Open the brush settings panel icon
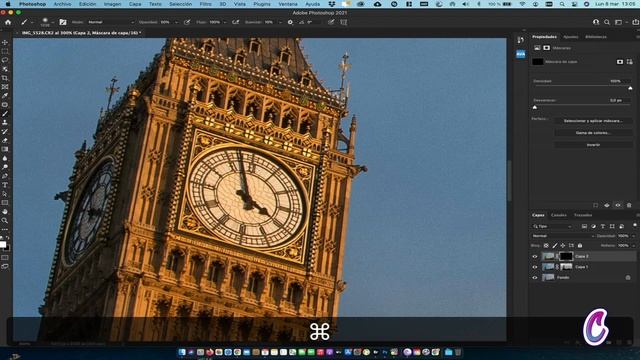The width and height of the screenshot is (640, 360). click(x=63, y=22)
